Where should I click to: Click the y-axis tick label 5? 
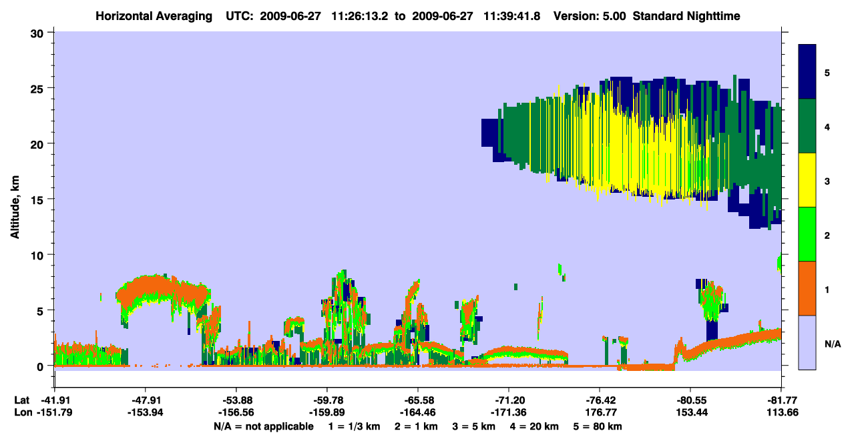(x=42, y=310)
